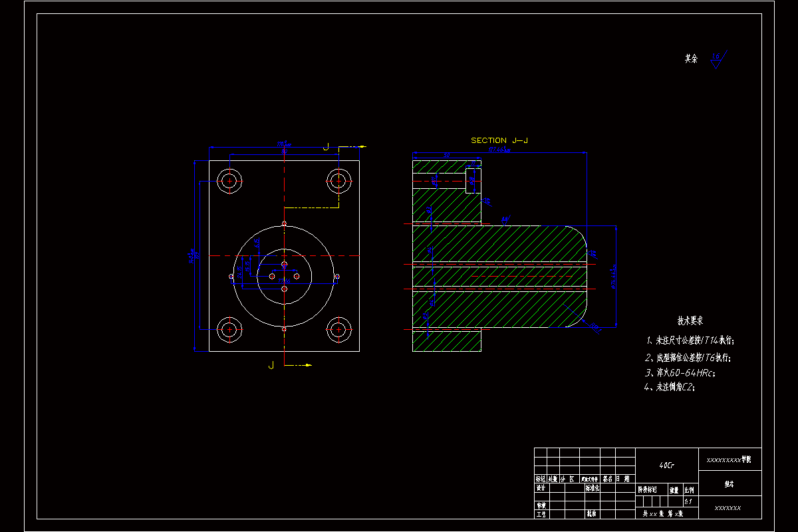This screenshot has height=532, width=798.
Task: Select the "xxxxxxx" drawing number text
Action: coord(728,508)
